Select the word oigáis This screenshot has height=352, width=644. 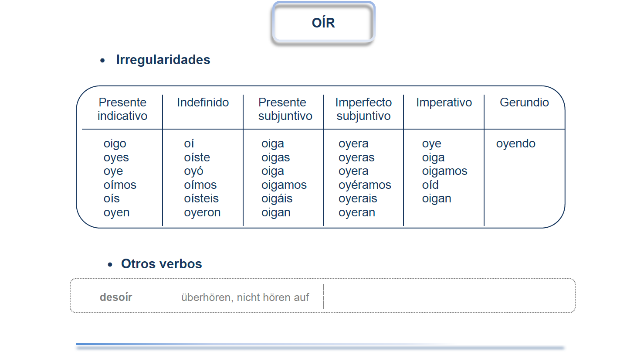(x=277, y=199)
